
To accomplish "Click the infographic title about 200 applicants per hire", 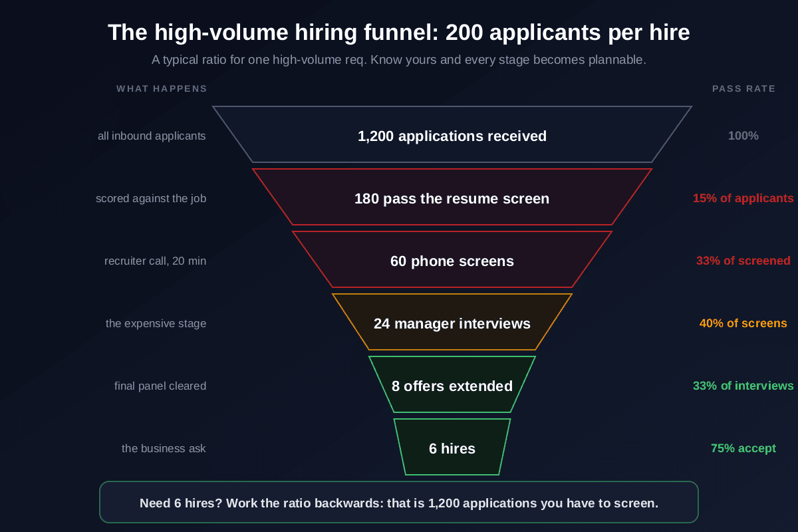I will coord(399,33).
